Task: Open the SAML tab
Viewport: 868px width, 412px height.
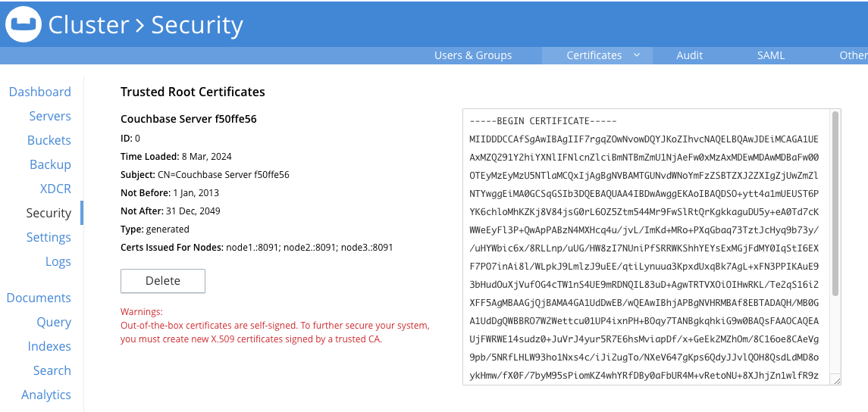Action: click(x=770, y=55)
